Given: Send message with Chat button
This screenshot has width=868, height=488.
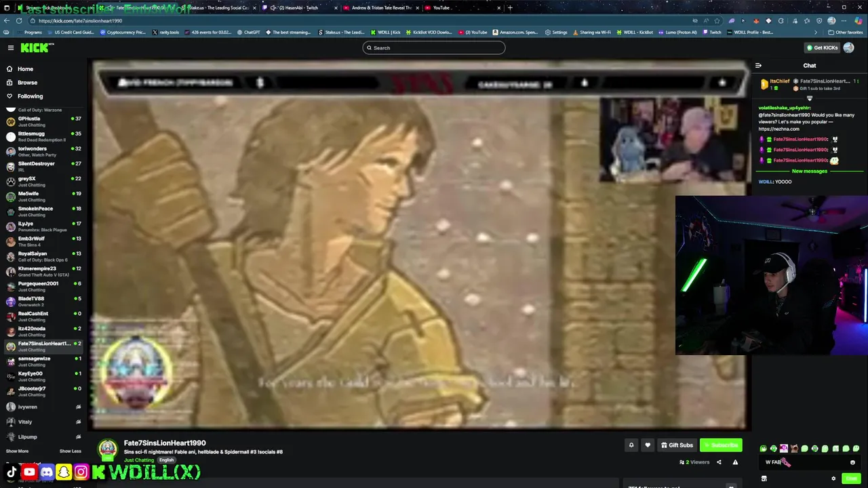Looking at the screenshot, I should (851, 479).
